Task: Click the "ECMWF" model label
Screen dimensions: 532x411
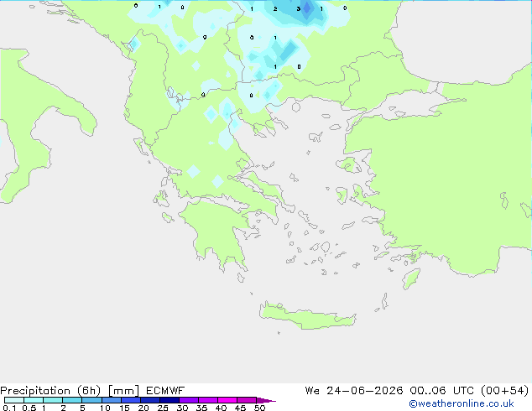Action: (x=165, y=391)
